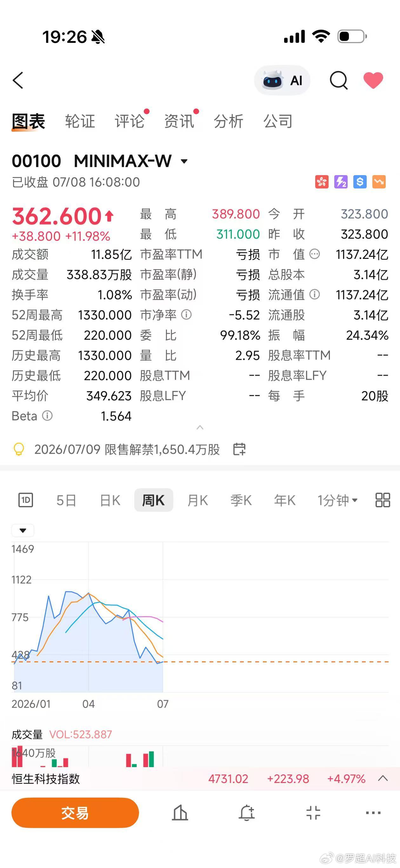
Task: Open the AI assistant button
Action: point(282,80)
